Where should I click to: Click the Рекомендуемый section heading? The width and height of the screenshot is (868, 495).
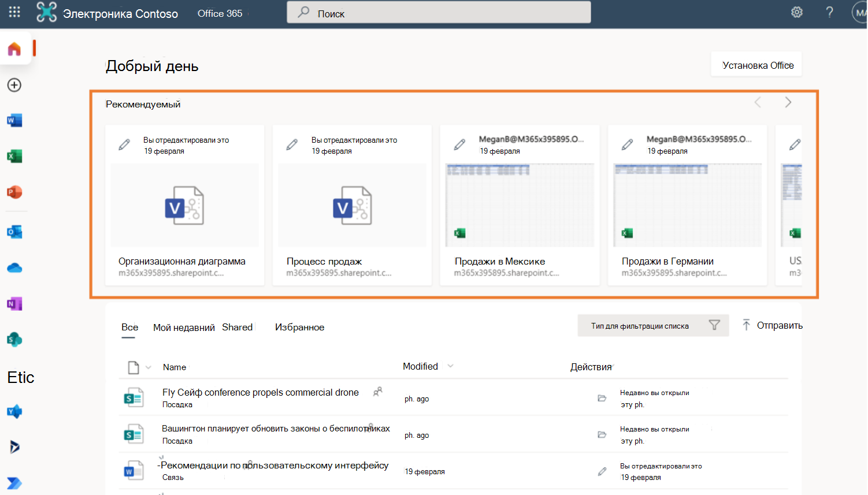coord(143,104)
